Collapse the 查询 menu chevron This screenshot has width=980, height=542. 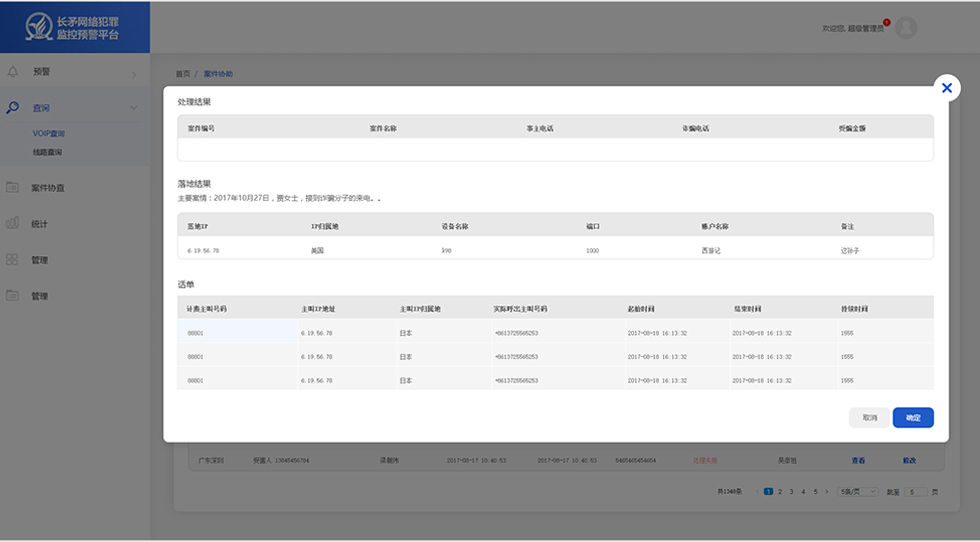[x=134, y=108]
